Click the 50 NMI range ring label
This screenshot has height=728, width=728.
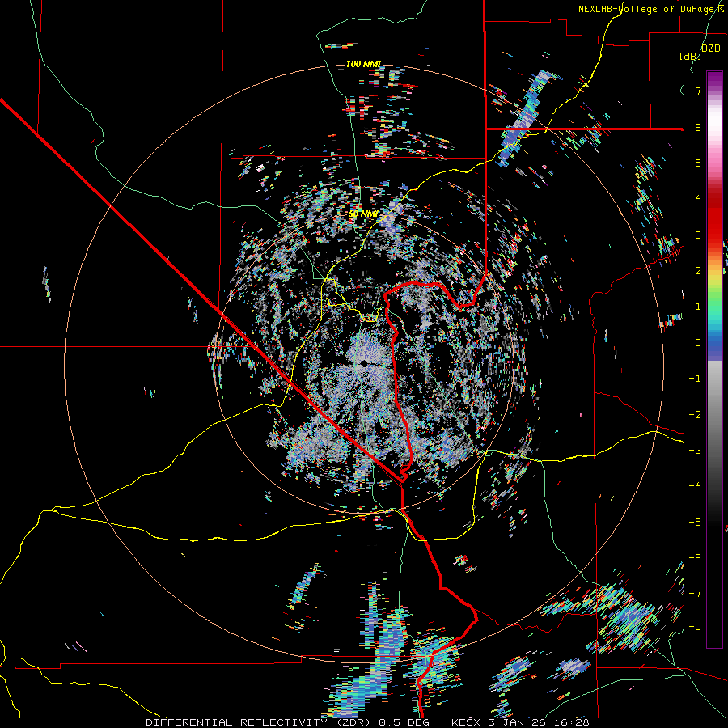pos(363,214)
